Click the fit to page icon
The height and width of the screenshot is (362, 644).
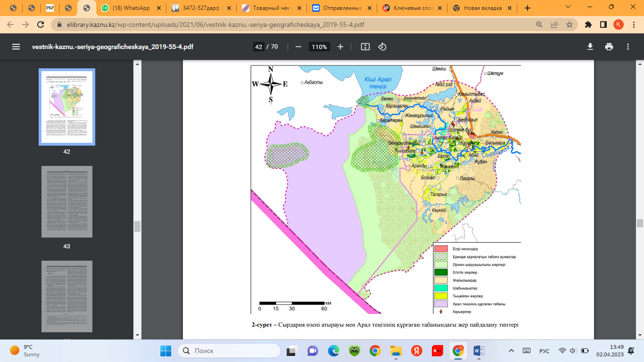point(365,47)
